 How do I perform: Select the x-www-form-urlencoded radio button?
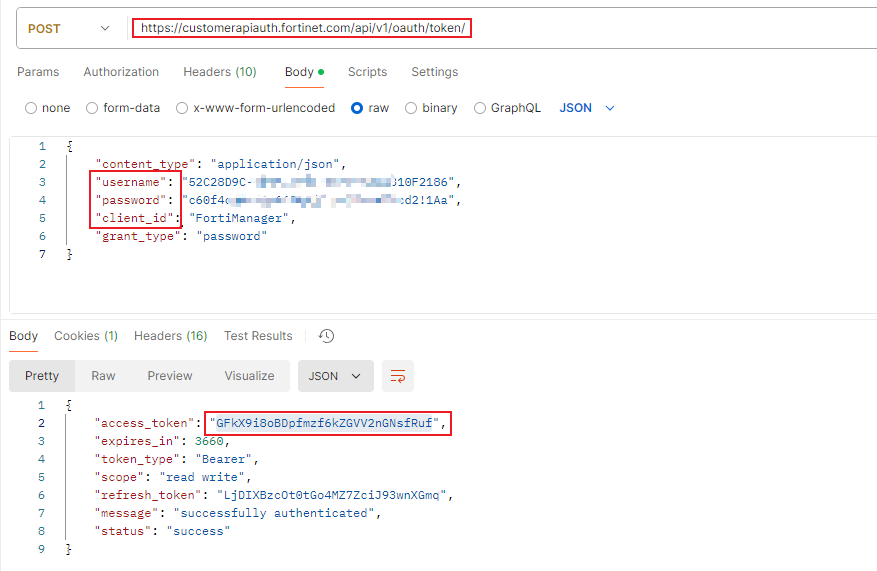182,108
